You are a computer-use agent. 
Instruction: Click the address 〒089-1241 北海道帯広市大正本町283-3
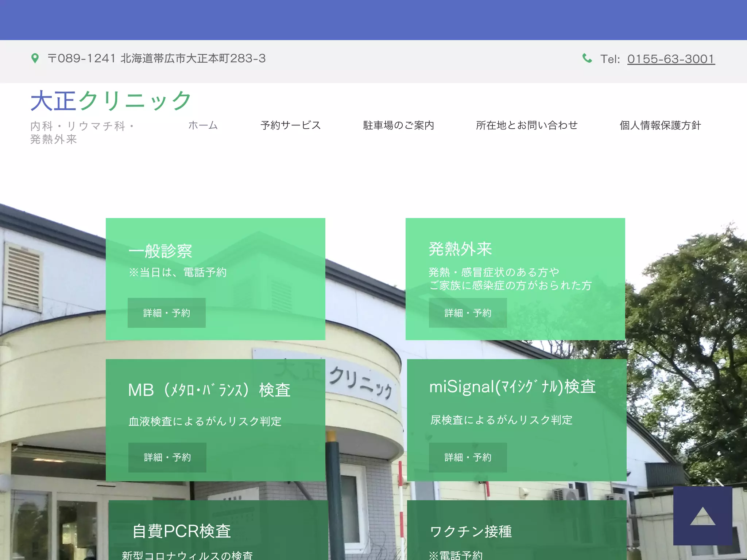pos(157,58)
